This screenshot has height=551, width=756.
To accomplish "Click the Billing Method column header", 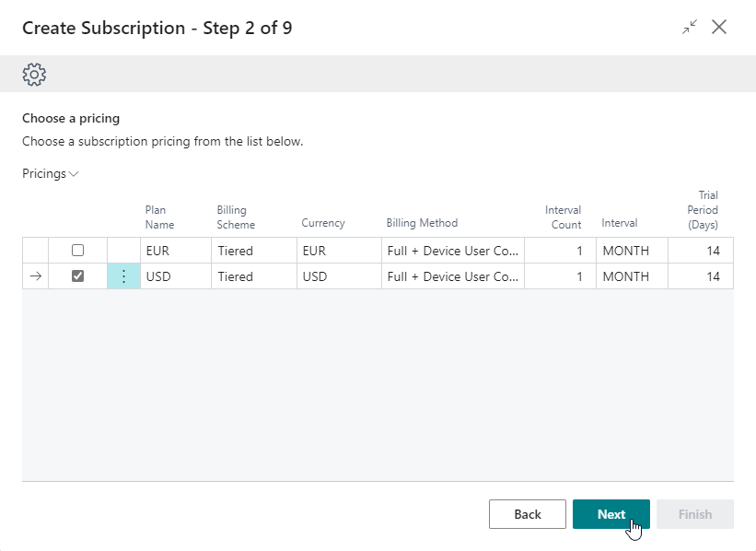I will 422,223.
